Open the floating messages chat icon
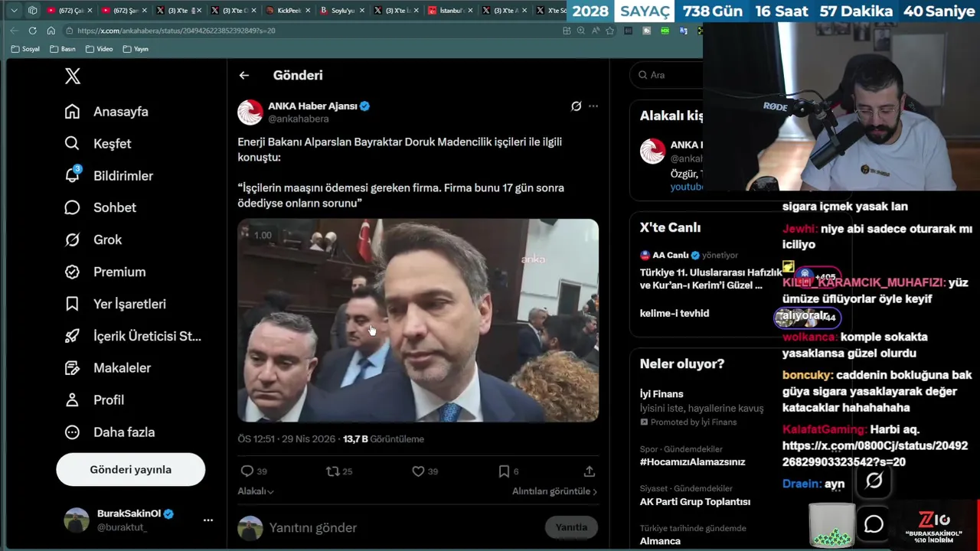 click(x=874, y=524)
